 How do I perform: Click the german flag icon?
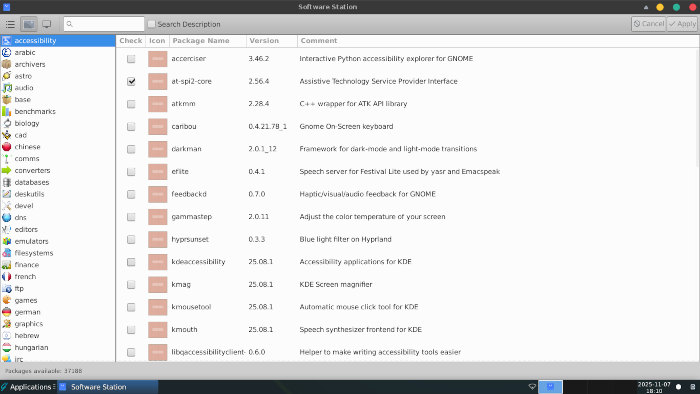[x=7, y=312]
